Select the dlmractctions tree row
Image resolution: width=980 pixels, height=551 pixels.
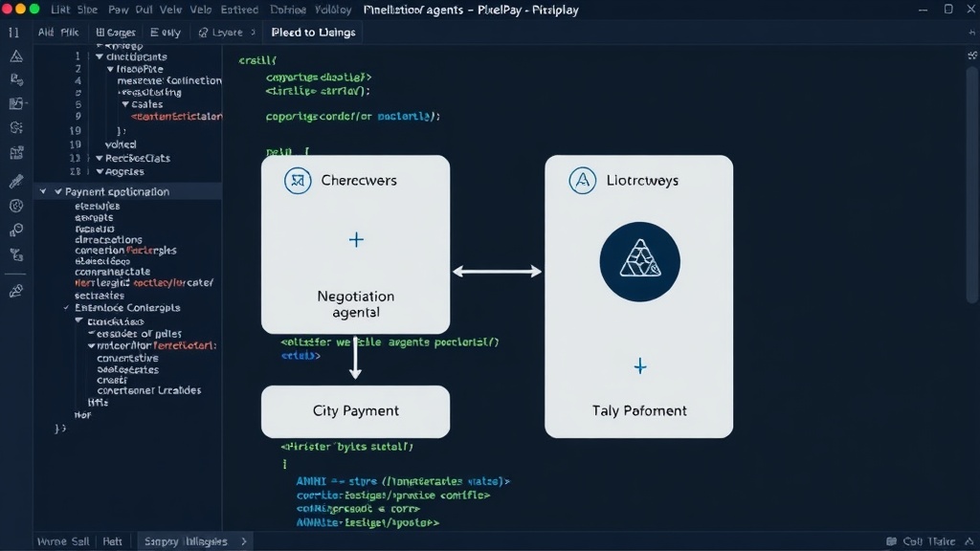point(109,239)
